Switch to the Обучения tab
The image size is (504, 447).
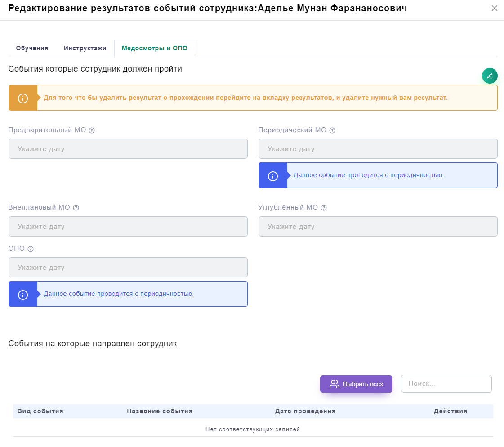tap(32, 48)
